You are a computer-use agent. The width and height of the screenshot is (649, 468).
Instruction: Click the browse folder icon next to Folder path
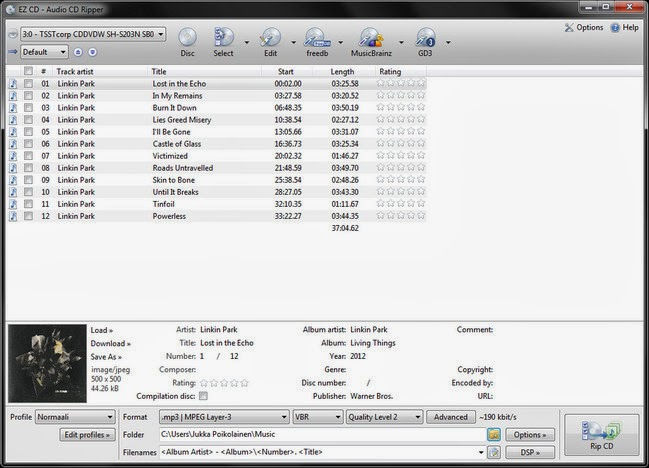coord(494,434)
